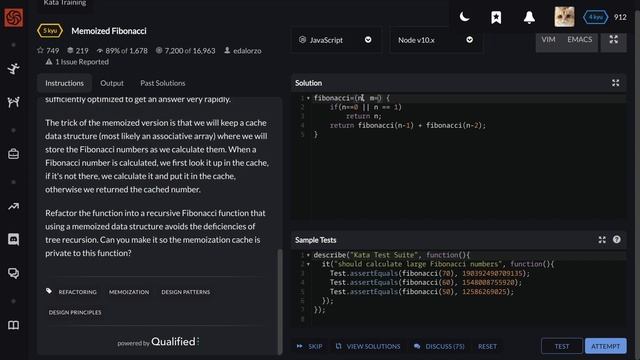Toggle dark mode moon icon
This screenshot has height=360, width=640.
pyautogui.click(x=464, y=17)
